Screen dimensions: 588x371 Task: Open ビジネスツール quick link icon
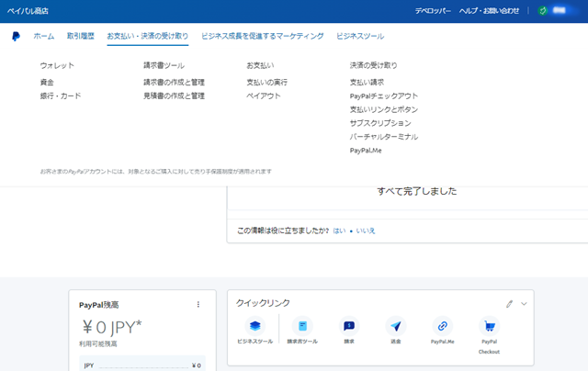click(x=254, y=326)
